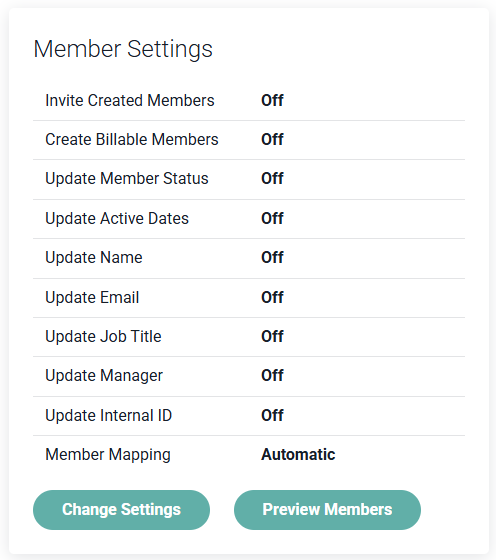This screenshot has width=496, height=560.
Task: Click the Off value beside Update Internal ID
Action: point(272,415)
